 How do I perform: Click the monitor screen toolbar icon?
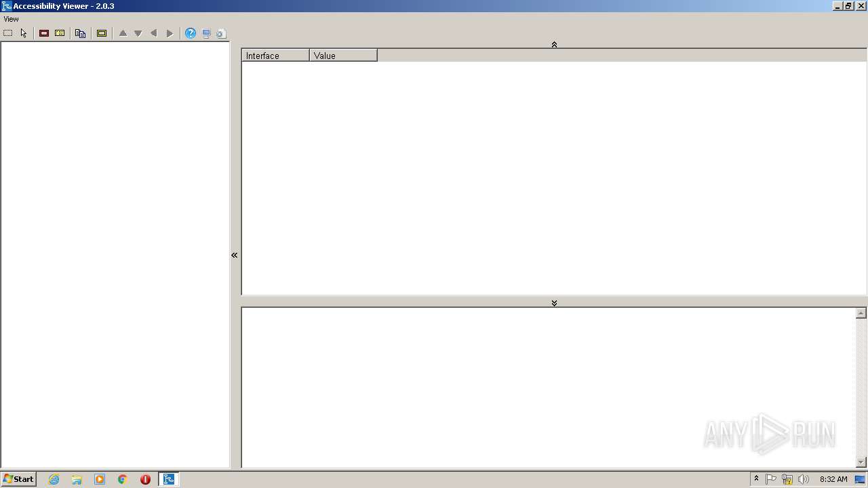(x=206, y=33)
